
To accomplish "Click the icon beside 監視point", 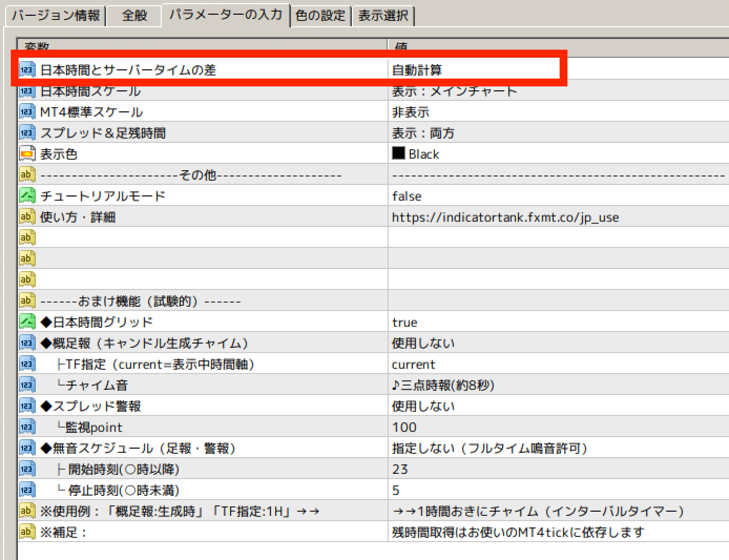I will (x=27, y=427).
